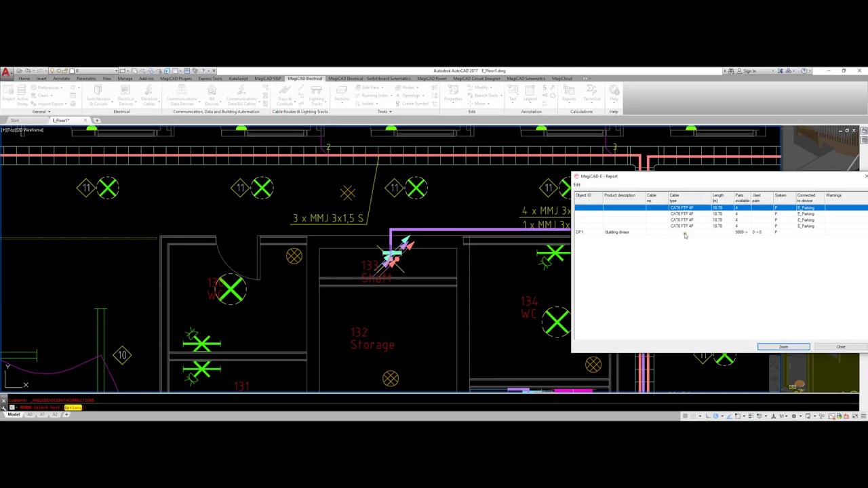868x488 pixels.
Task: Open the Branch Tools dropdown
Action: (x=486, y=96)
